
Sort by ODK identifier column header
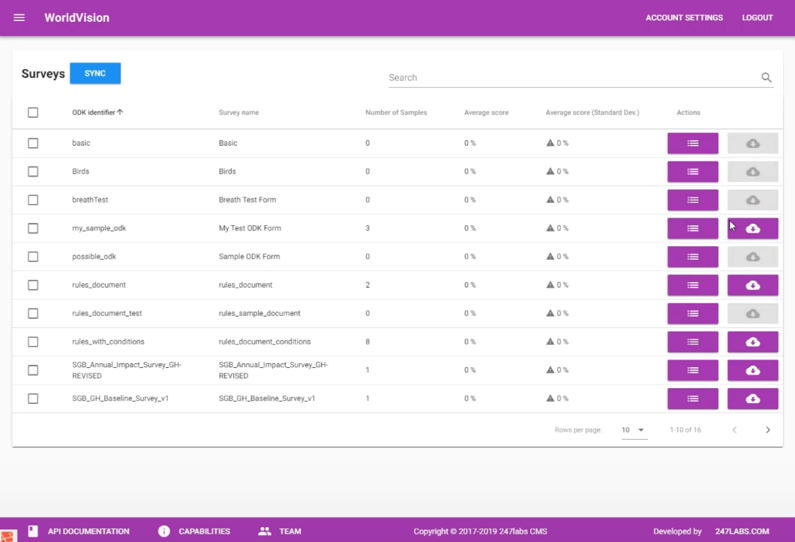pos(97,113)
